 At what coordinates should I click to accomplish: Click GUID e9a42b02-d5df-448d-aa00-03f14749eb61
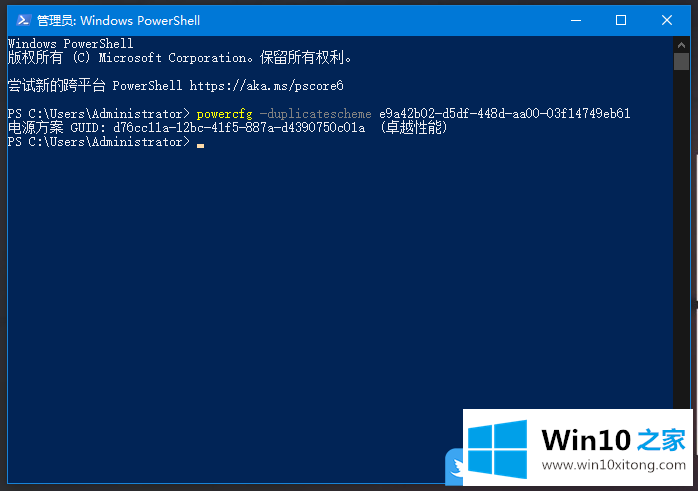[505, 114]
